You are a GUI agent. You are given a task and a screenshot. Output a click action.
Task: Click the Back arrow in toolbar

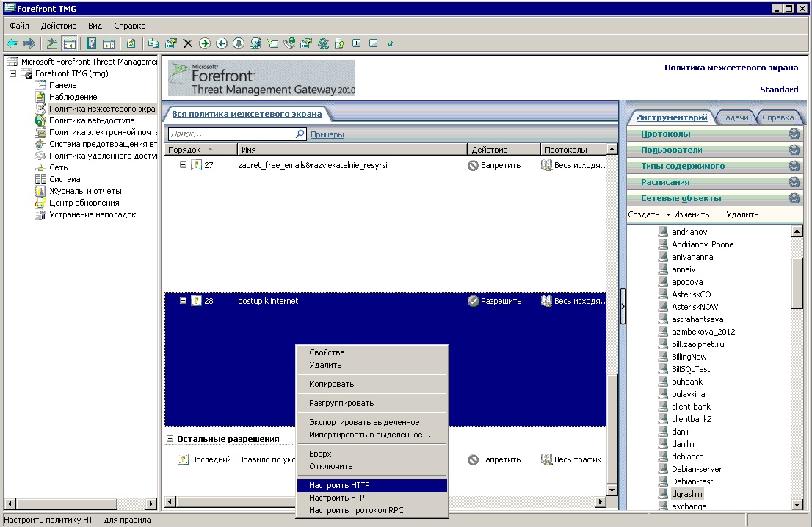point(12,43)
